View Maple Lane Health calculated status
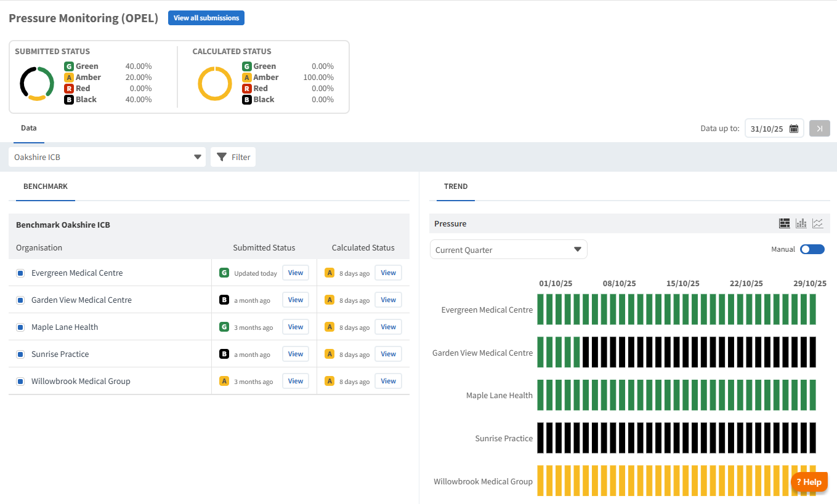 [x=388, y=327]
